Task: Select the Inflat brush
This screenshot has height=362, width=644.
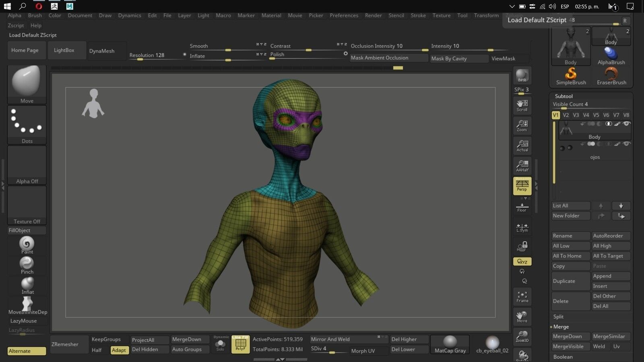Action: [27, 285]
